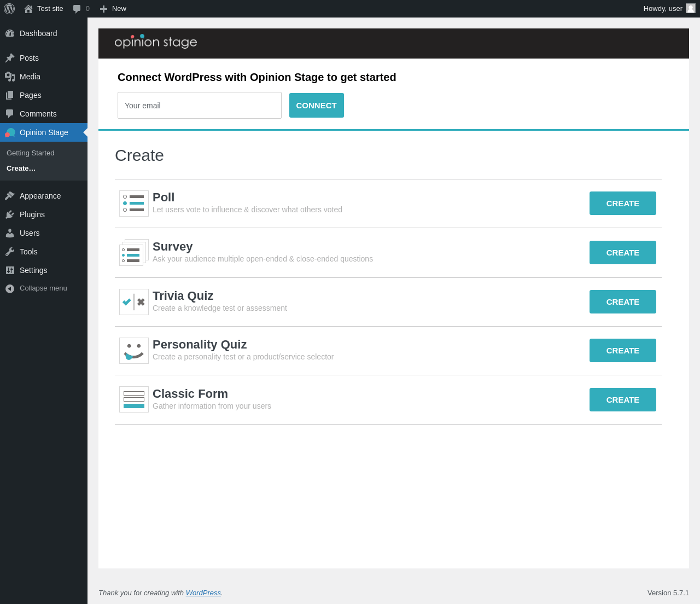The image size is (700, 604).
Task: Click the Personality Quiz smiley icon
Action: click(134, 351)
